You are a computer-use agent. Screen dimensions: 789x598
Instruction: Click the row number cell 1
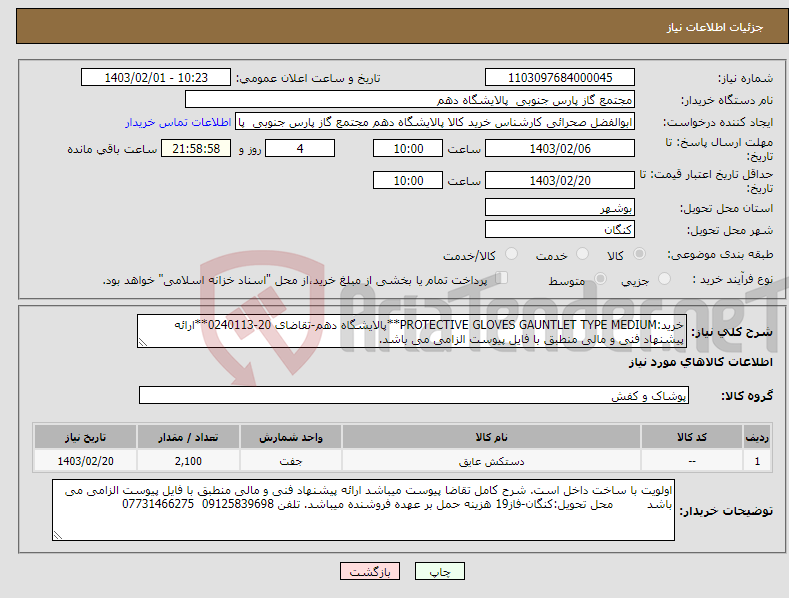(x=757, y=461)
